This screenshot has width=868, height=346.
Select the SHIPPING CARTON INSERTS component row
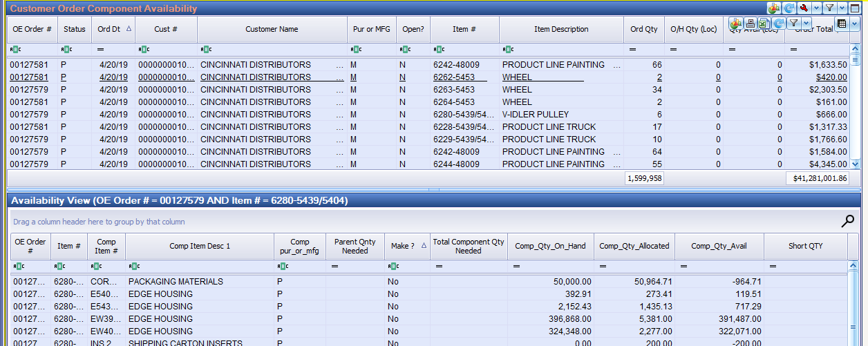428,343
